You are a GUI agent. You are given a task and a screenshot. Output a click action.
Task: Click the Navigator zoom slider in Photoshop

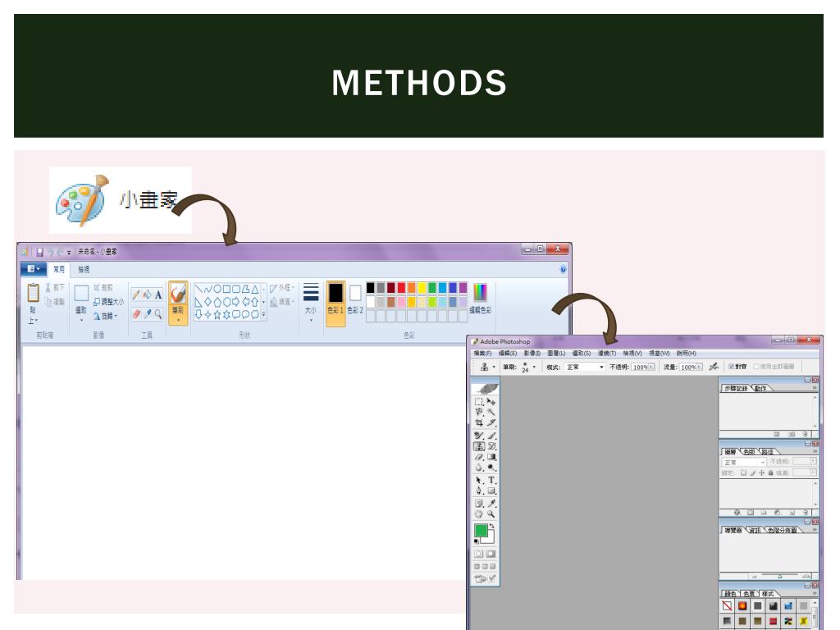tap(779, 576)
